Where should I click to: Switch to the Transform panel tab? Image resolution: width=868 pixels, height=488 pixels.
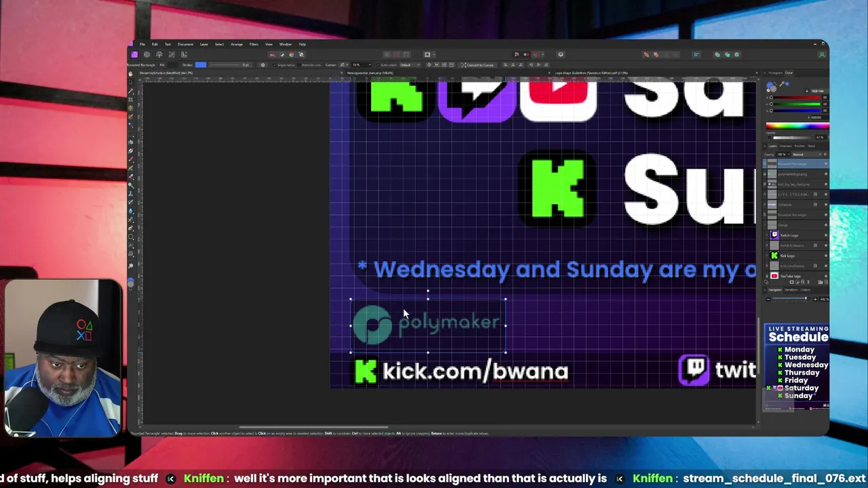791,290
